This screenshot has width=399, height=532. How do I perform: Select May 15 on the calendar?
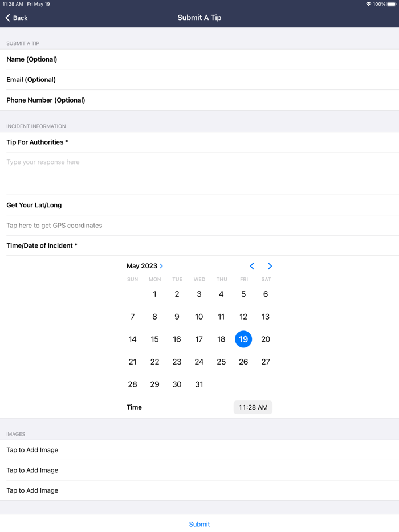point(154,339)
